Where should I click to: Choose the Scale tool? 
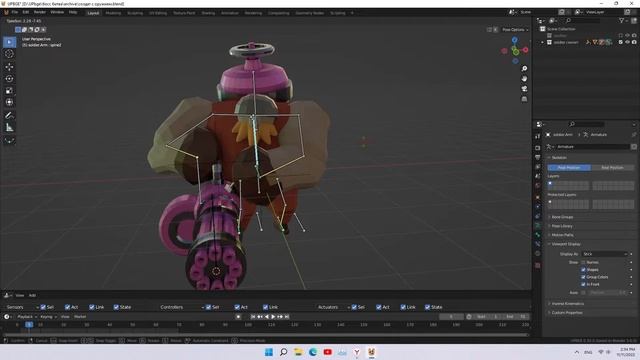click(x=9, y=91)
